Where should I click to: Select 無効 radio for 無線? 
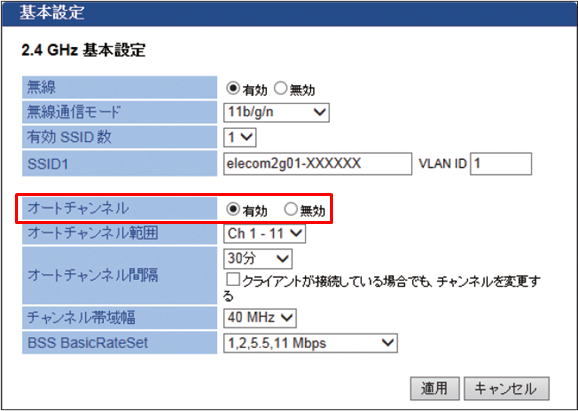(280, 88)
